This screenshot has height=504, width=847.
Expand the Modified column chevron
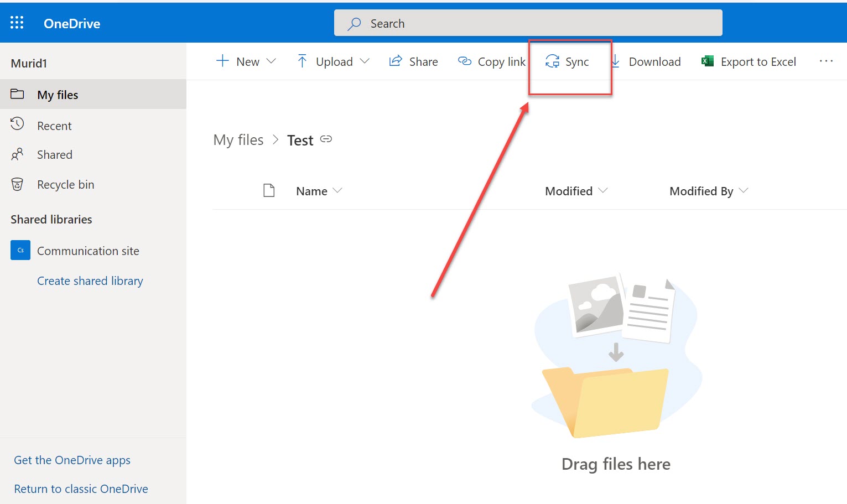click(x=603, y=190)
